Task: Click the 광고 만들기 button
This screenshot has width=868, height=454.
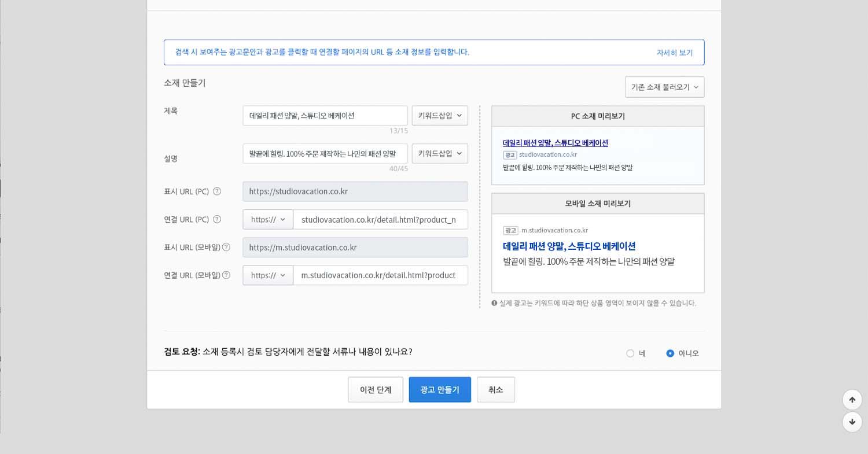Action: pyautogui.click(x=440, y=390)
